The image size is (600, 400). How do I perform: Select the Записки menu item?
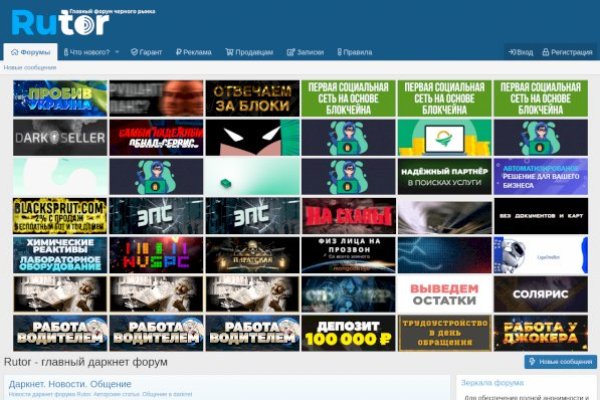310,52
